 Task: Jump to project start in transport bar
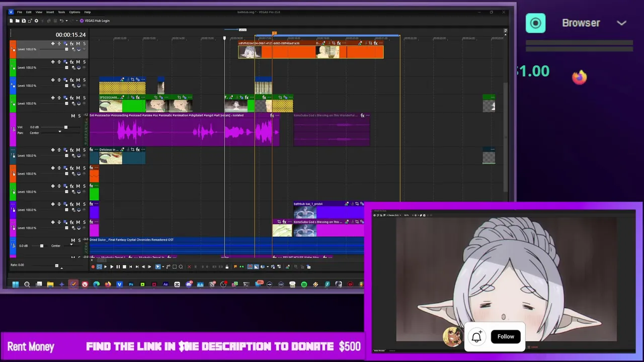click(130, 266)
